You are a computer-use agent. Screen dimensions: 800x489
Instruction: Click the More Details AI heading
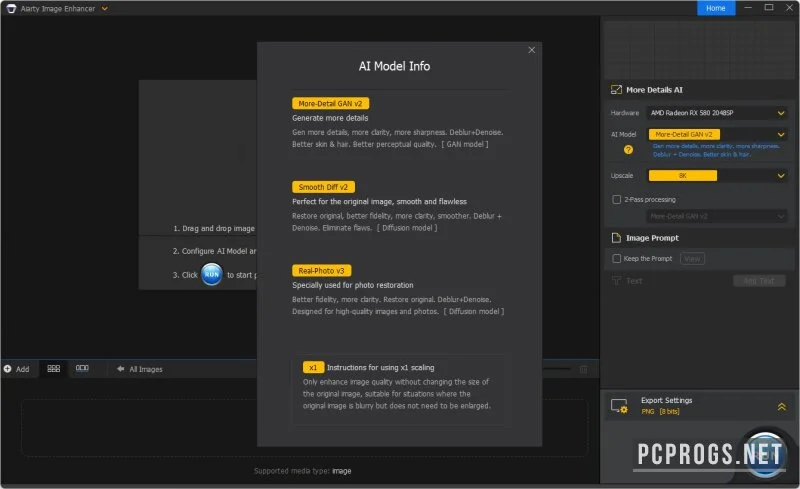click(x=654, y=90)
